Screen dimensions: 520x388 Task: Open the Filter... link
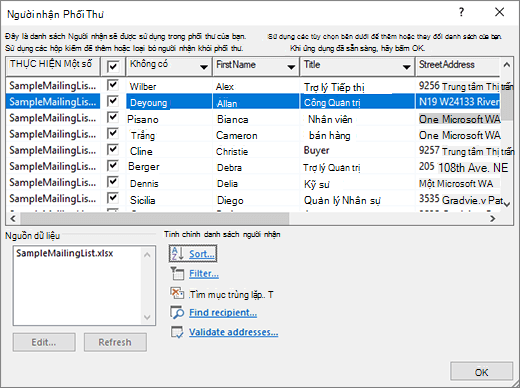204,274
